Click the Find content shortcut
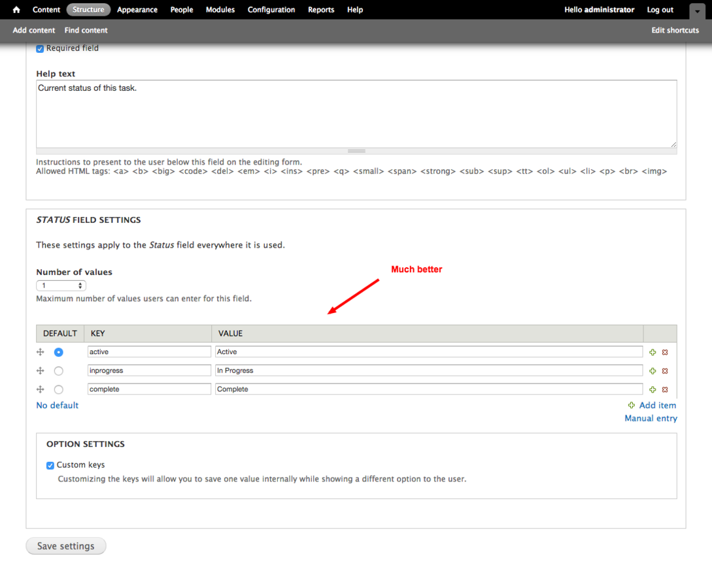The image size is (712, 588). (86, 31)
